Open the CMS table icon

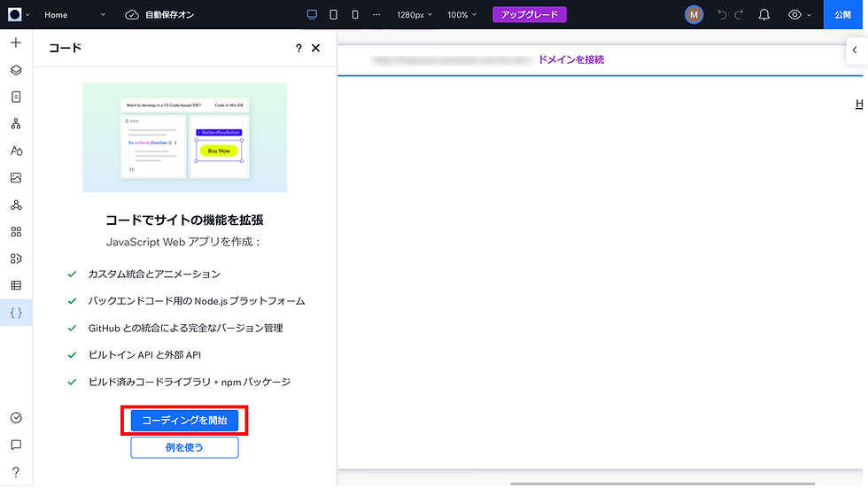tap(16, 285)
